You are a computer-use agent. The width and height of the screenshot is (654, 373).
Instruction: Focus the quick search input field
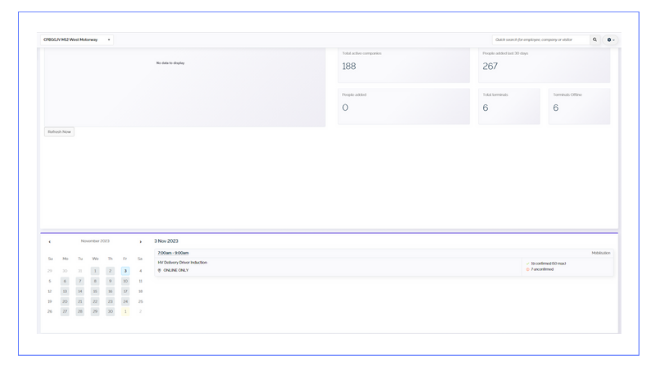coord(541,40)
